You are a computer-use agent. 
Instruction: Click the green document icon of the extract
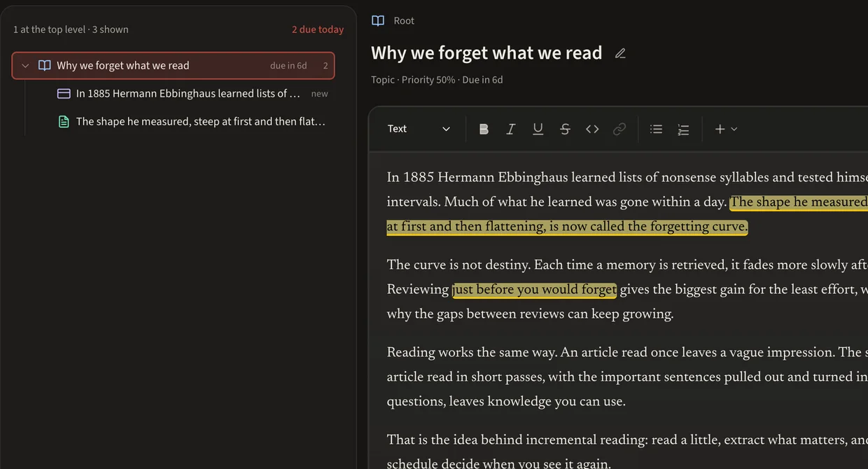(x=64, y=122)
